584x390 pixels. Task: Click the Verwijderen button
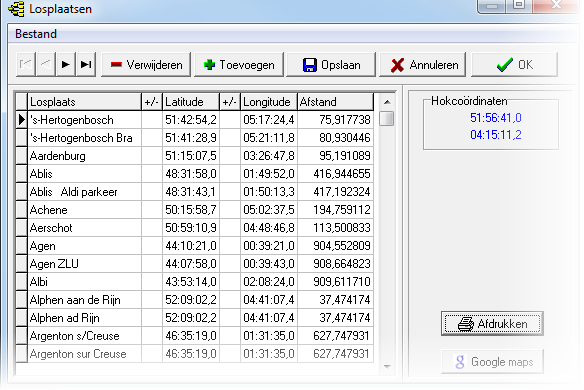coord(146,65)
